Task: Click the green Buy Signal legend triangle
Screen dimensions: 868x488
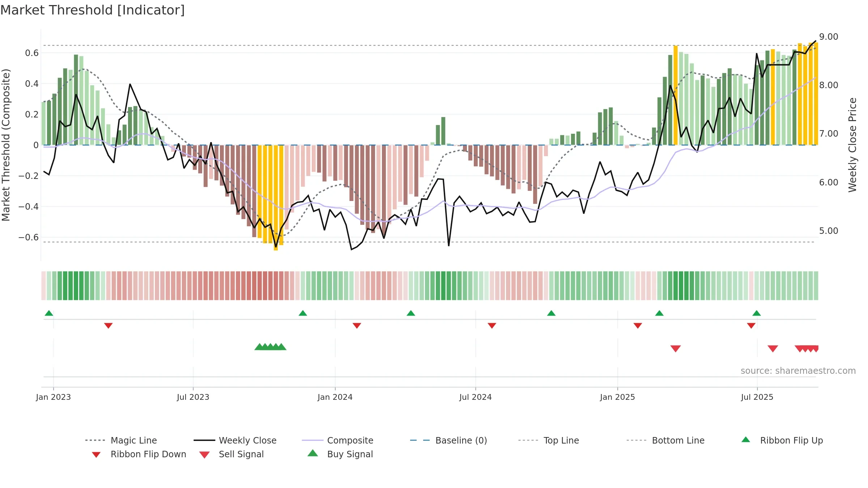Action: [x=313, y=453]
